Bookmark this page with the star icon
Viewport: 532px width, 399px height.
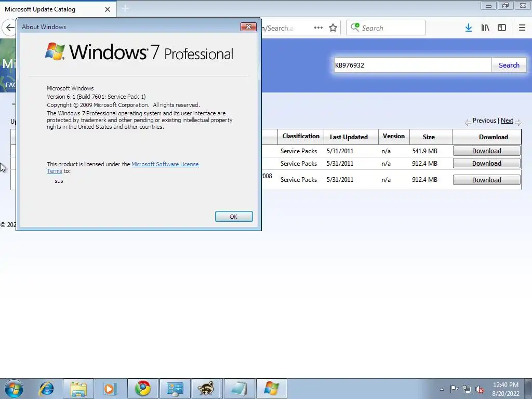[333, 28]
